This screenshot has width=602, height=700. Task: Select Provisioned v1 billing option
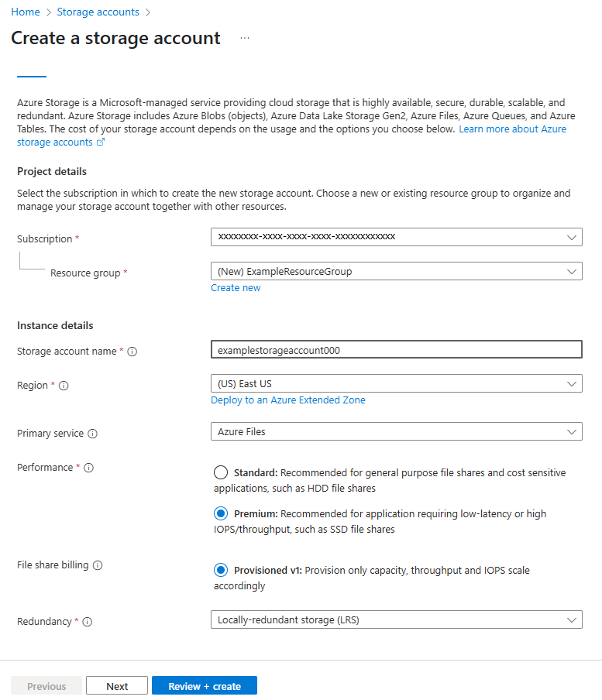[x=221, y=570]
